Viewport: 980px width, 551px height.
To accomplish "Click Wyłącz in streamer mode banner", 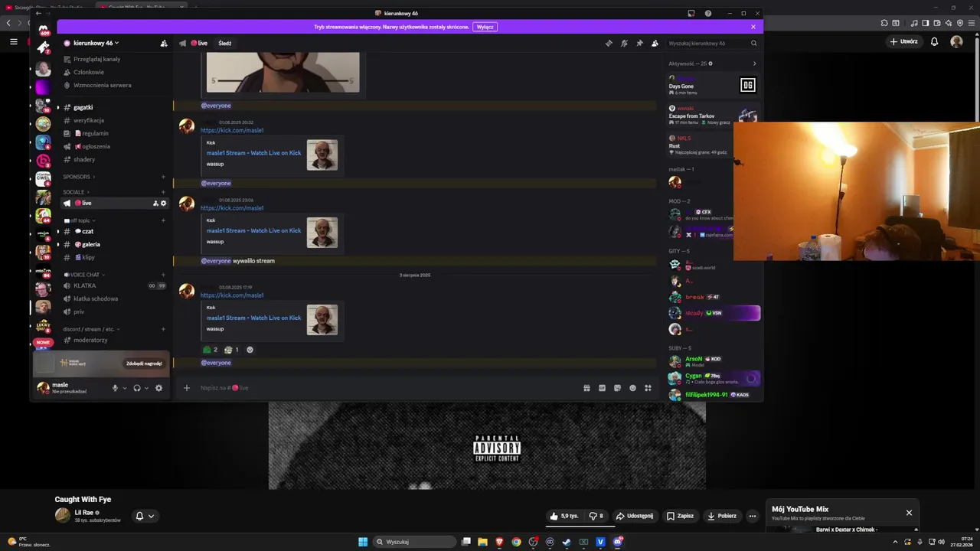I will [x=485, y=27].
